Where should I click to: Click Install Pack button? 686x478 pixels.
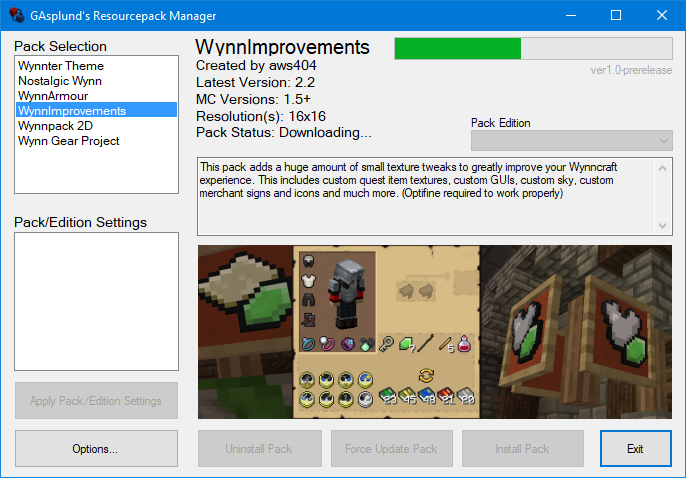[x=522, y=449]
